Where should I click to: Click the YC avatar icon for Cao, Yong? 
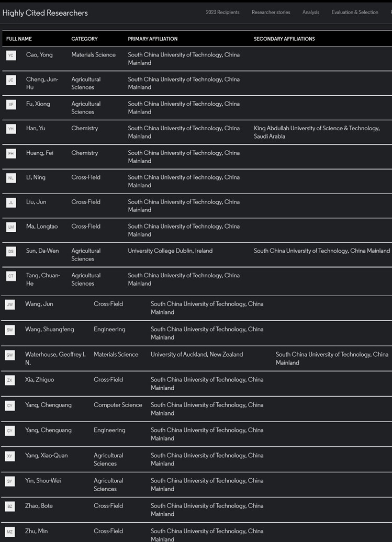tap(11, 55)
